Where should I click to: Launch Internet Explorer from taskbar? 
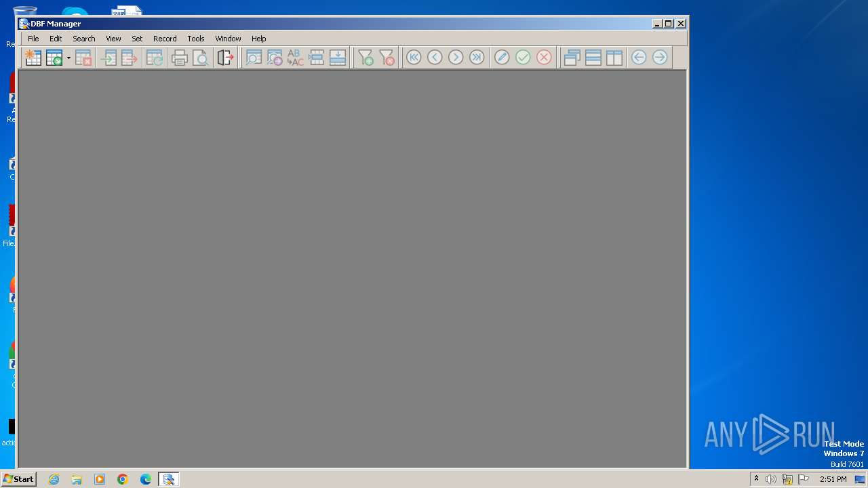coord(54,479)
